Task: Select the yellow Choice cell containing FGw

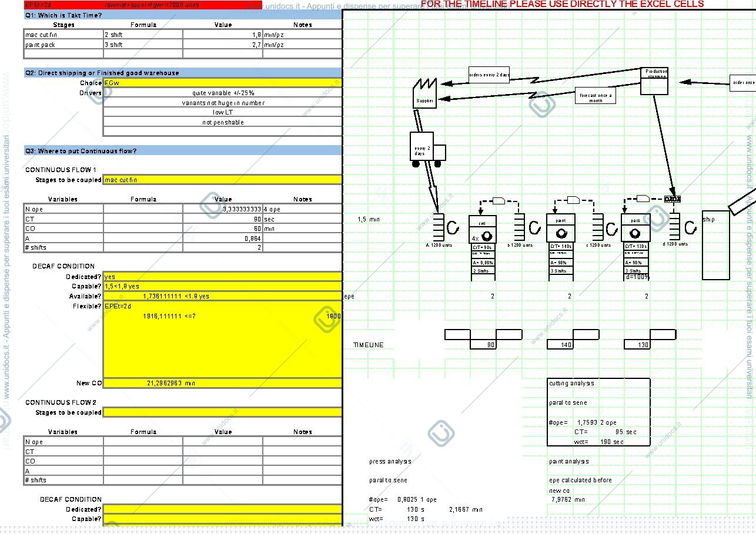Action: (222, 83)
